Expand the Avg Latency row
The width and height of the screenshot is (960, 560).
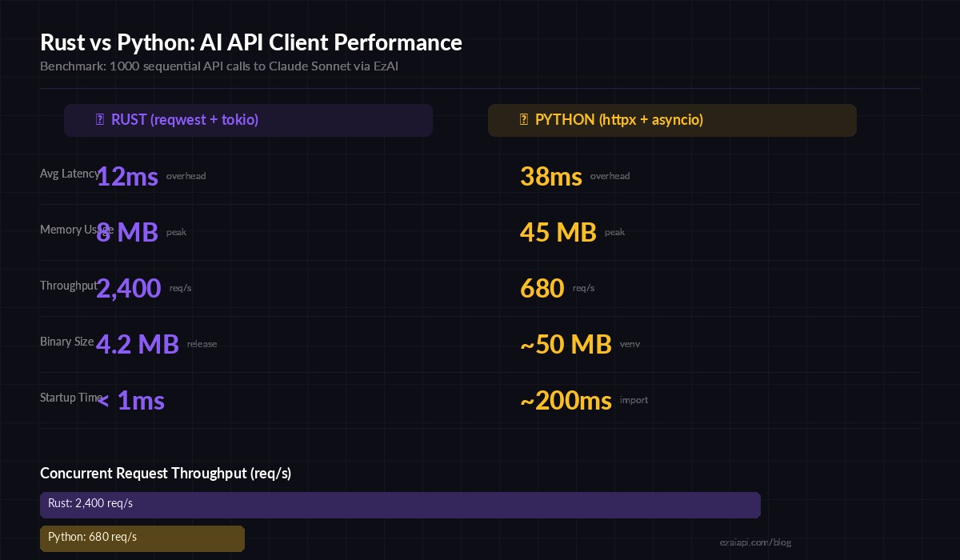(x=70, y=174)
